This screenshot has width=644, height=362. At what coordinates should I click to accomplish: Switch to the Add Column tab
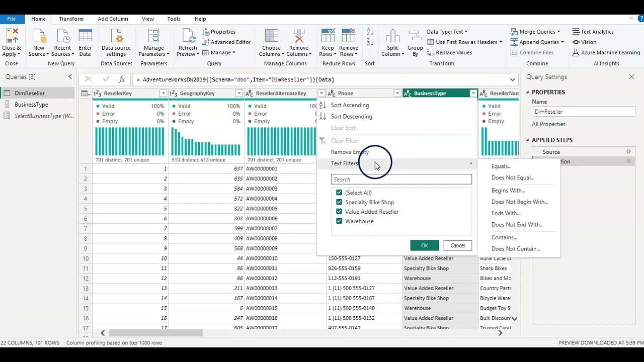[113, 19]
